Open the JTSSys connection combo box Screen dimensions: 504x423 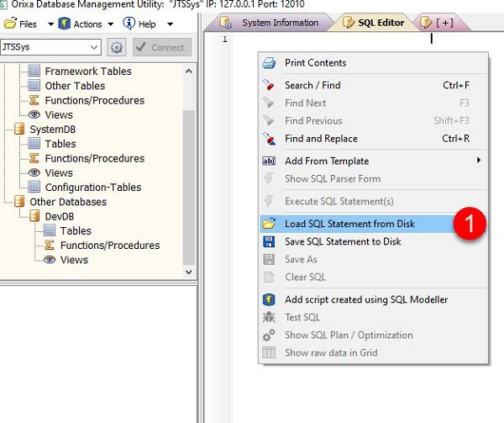(50, 47)
